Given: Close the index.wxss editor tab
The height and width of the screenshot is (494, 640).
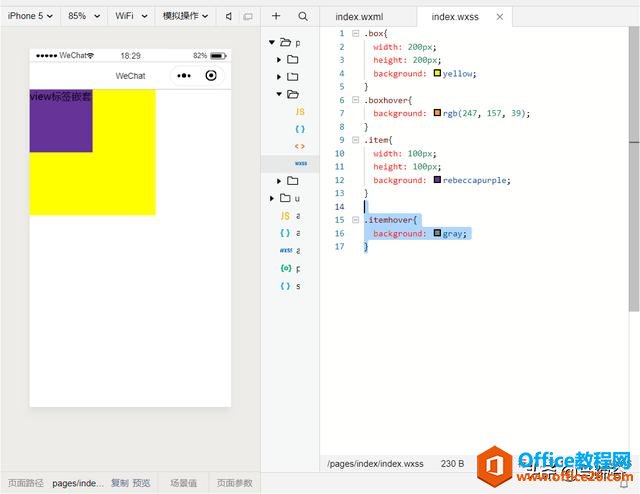Looking at the screenshot, I should click(500, 17).
